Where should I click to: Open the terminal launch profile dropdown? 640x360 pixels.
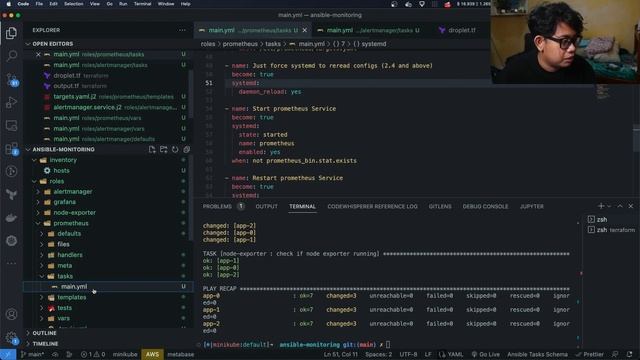click(609, 206)
